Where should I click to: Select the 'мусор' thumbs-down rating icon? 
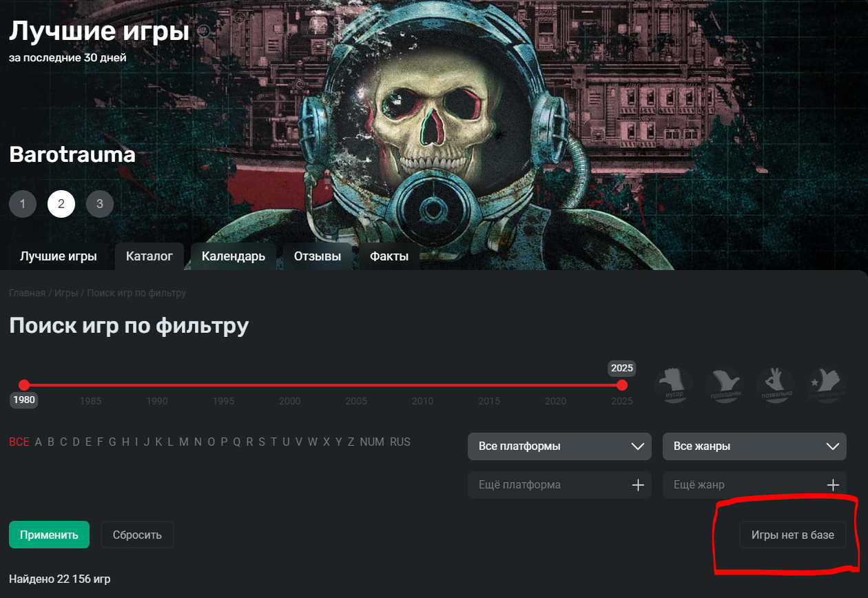point(674,385)
